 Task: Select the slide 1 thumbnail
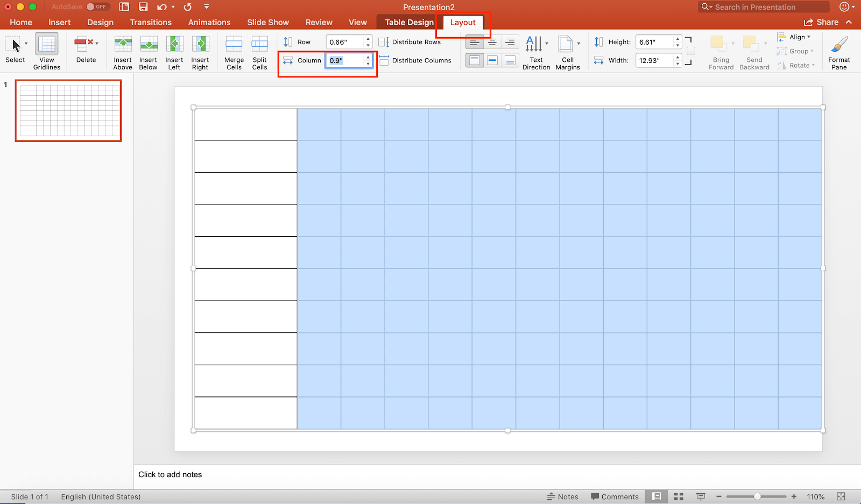point(68,110)
